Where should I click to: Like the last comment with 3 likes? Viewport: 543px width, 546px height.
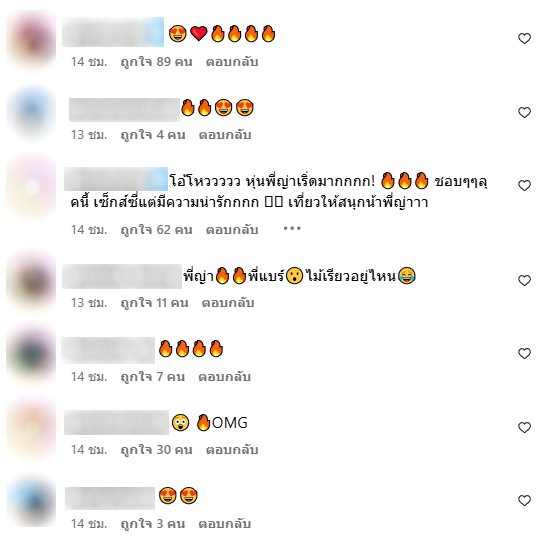[524, 500]
